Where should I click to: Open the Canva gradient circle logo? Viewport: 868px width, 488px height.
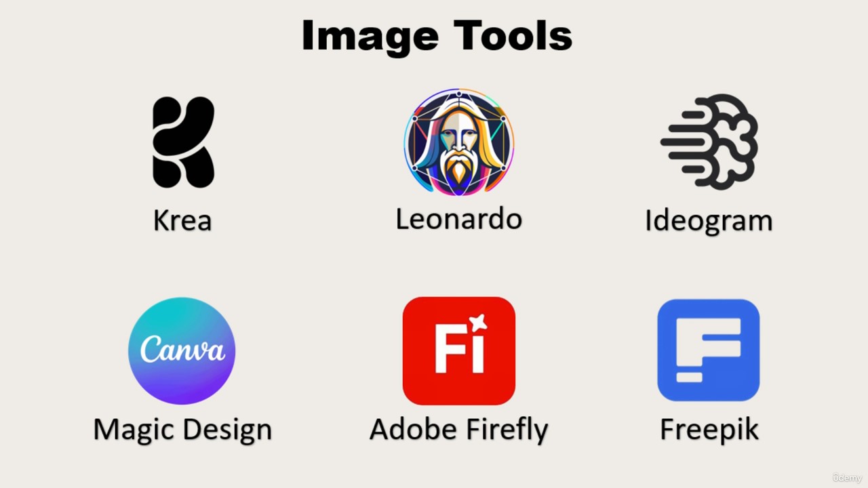pos(182,350)
